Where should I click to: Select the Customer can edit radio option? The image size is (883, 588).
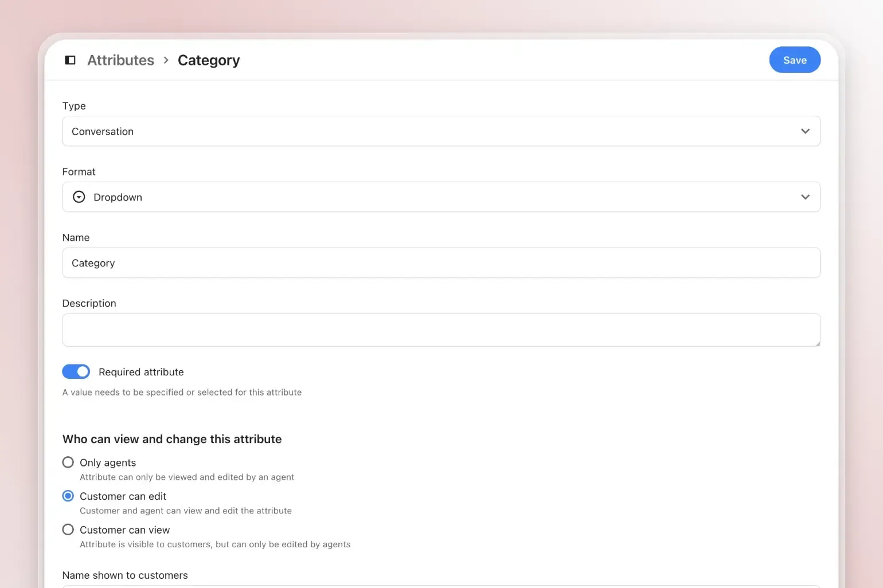point(68,496)
